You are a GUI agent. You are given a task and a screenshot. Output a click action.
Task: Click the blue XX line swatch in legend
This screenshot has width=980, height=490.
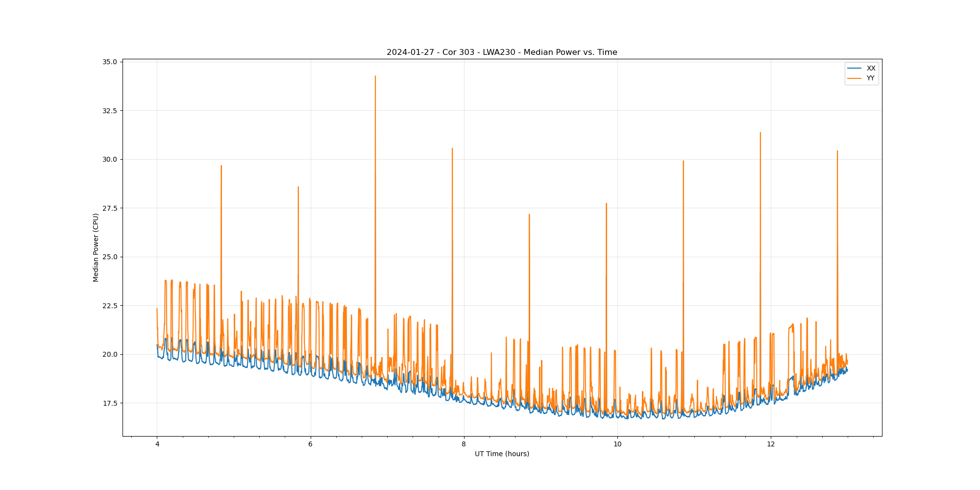click(854, 69)
